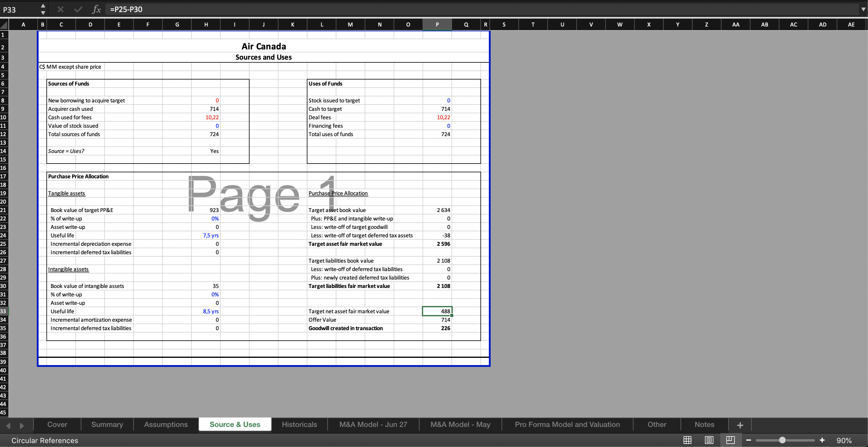The height and width of the screenshot is (447, 868).
Task: Select Intangible Useful life 8,5 yrs cell
Action: pos(206,311)
